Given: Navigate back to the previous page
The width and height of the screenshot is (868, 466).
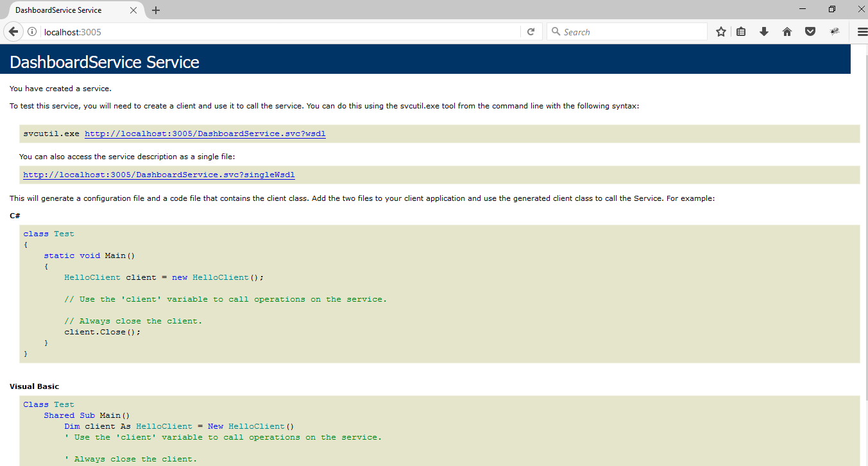Looking at the screenshot, I should (13, 31).
